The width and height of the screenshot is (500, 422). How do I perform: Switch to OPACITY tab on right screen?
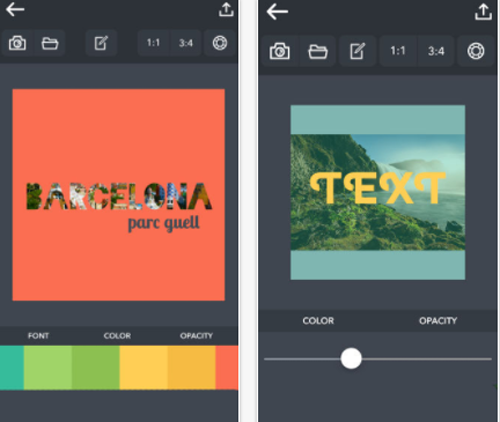438,321
